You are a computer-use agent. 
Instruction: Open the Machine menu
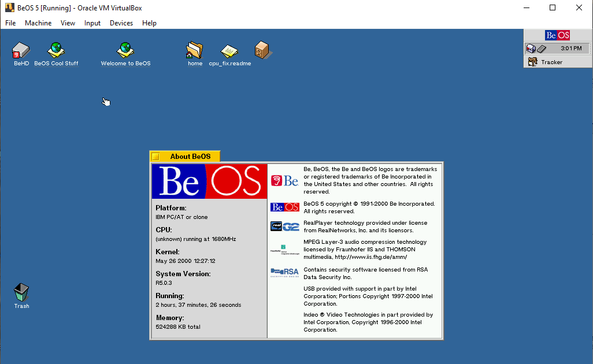point(38,23)
